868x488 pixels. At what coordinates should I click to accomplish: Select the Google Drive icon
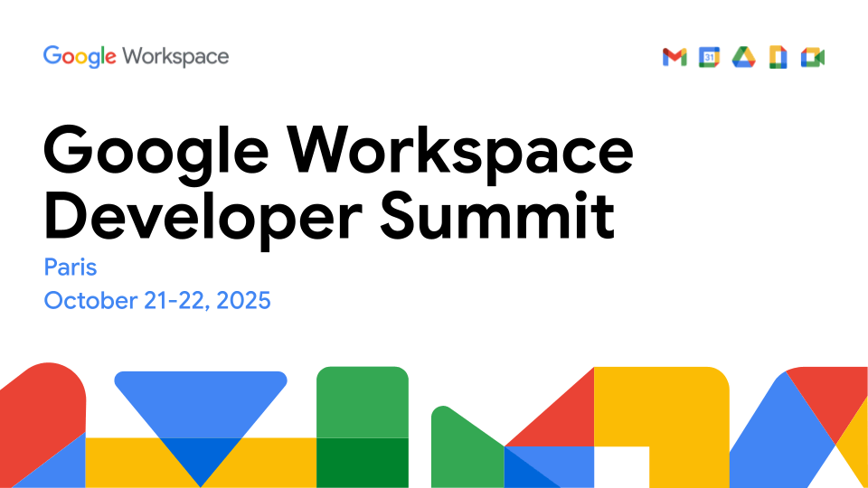[x=743, y=58]
